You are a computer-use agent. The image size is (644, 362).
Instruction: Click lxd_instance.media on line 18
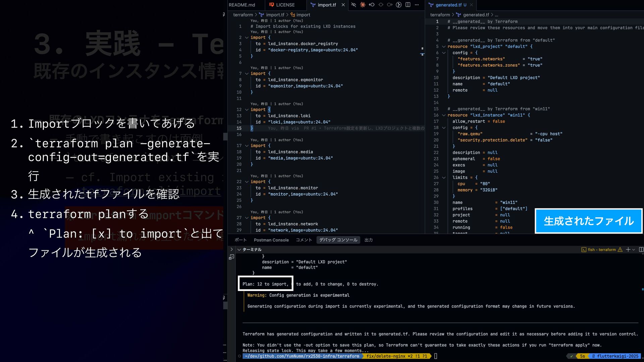pyautogui.click(x=290, y=152)
